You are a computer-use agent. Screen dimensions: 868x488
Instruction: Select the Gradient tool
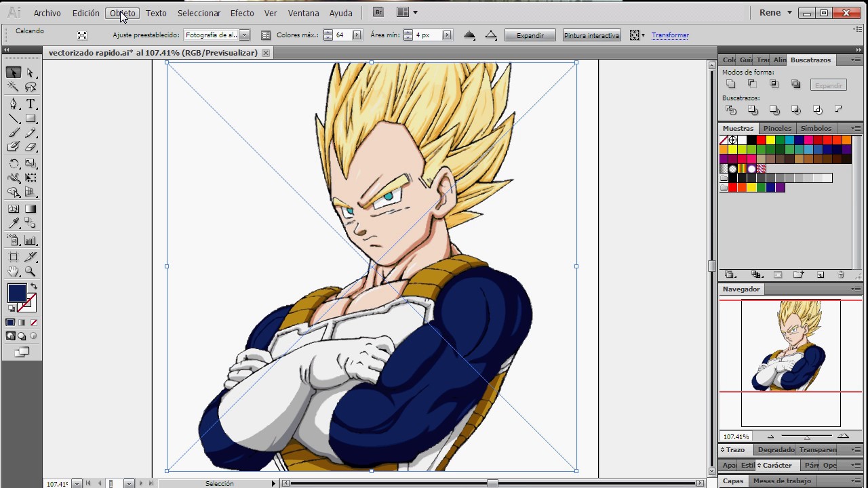click(31, 209)
